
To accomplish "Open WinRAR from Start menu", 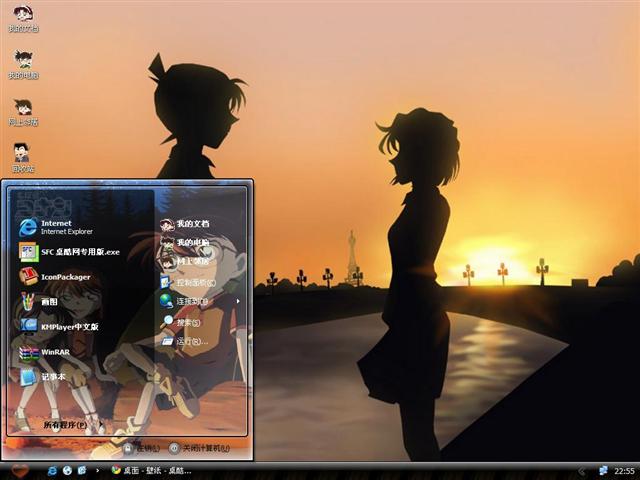I will click(x=44, y=352).
